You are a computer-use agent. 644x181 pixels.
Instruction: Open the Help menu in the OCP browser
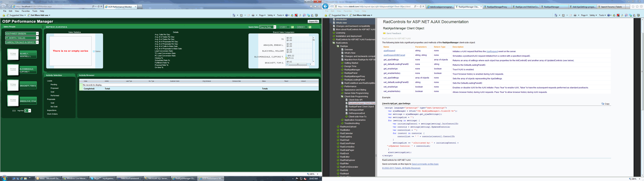42,11
